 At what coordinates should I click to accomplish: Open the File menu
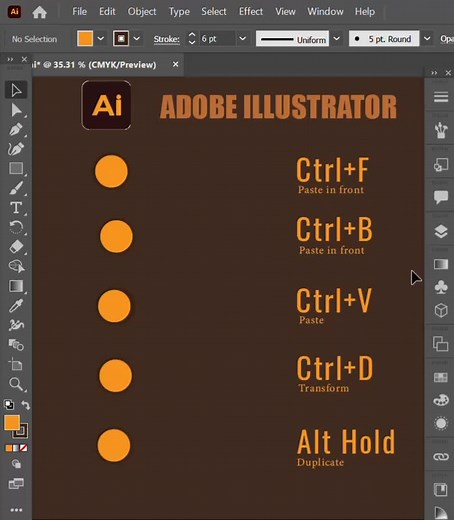(79, 12)
